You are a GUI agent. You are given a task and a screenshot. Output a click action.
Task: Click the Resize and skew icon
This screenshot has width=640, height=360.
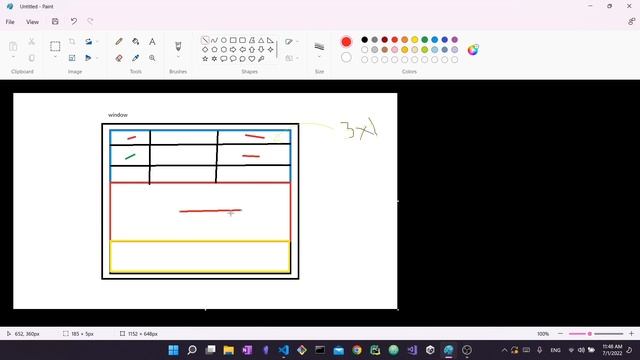point(72,58)
